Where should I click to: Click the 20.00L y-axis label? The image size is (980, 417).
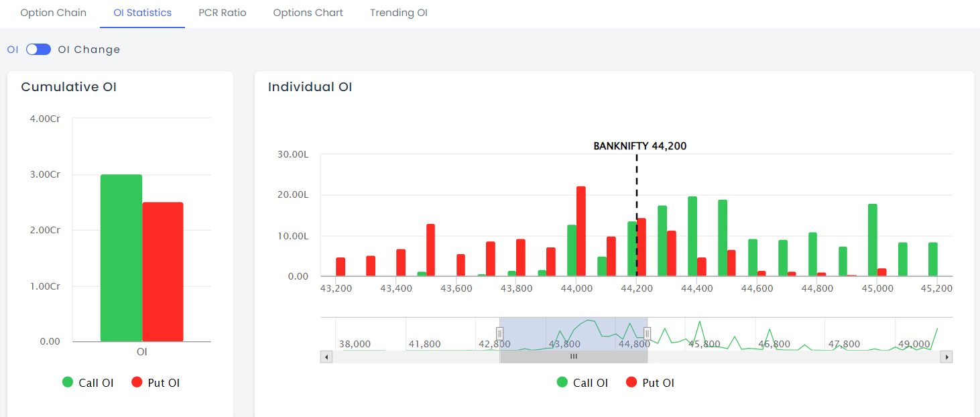293,195
